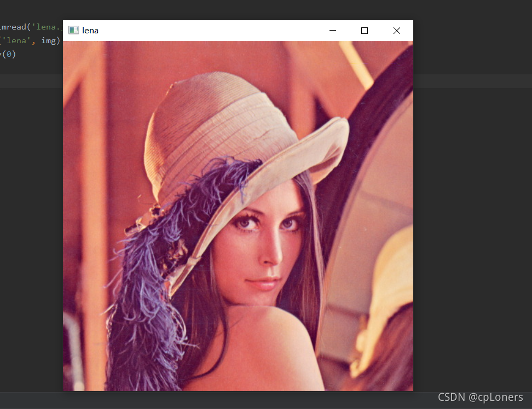This screenshot has height=409, width=532.
Task: Click the mread('lena. code line
Action: 31,27
